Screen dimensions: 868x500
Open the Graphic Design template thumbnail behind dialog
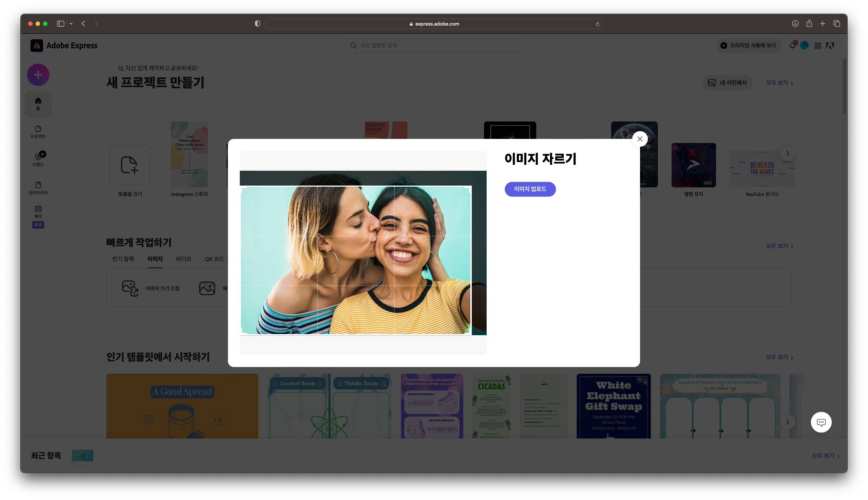[x=386, y=130]
